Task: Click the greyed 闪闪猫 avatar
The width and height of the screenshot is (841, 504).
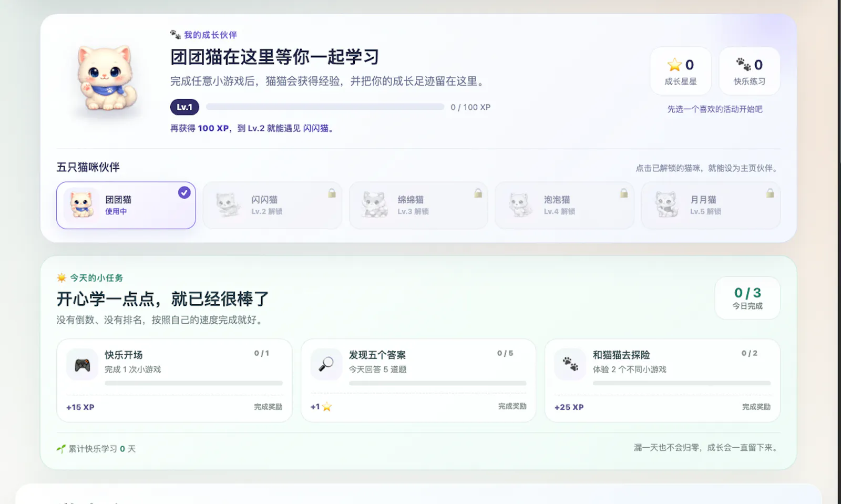Action: (x=228, y=205)
